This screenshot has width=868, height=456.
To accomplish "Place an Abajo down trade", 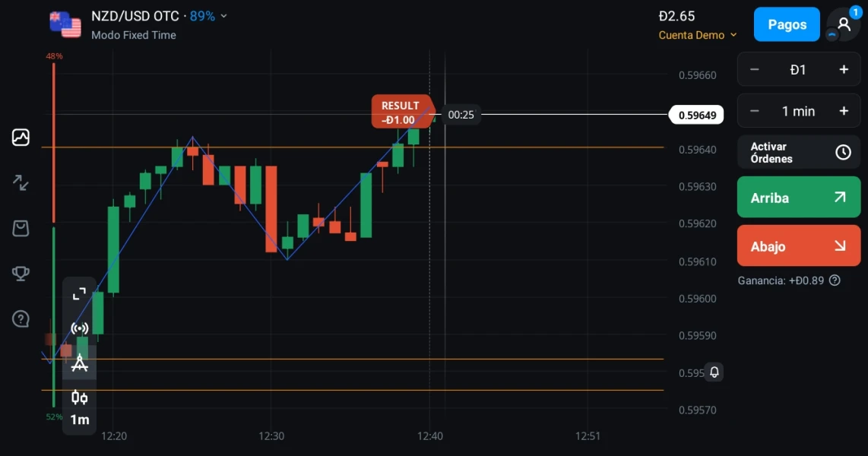I will point(799,245).
